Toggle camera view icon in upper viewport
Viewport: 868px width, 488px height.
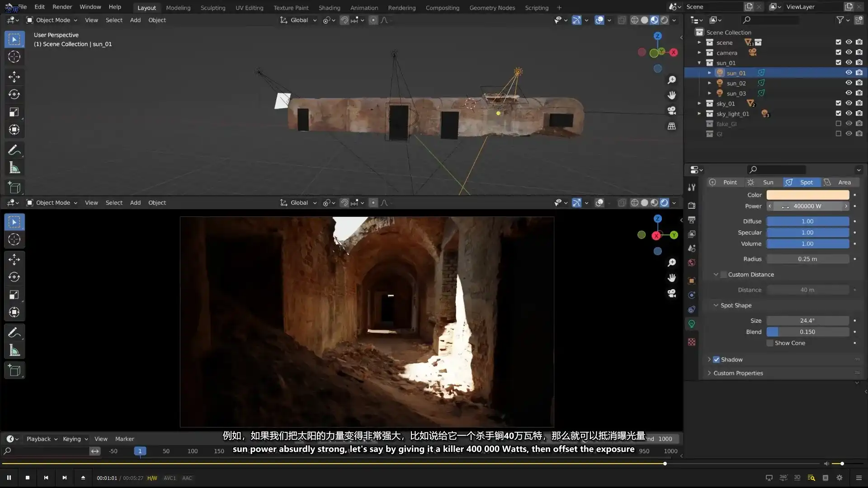point(672,111)
